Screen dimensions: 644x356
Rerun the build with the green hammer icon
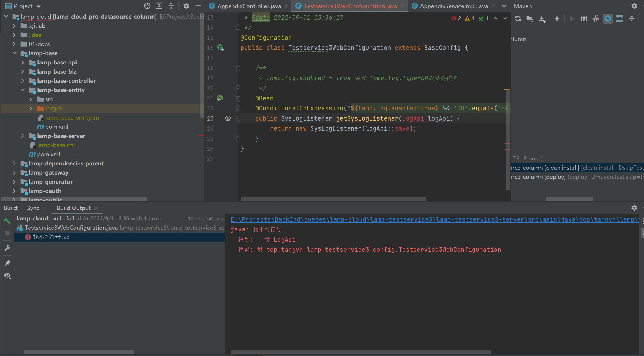7,220
